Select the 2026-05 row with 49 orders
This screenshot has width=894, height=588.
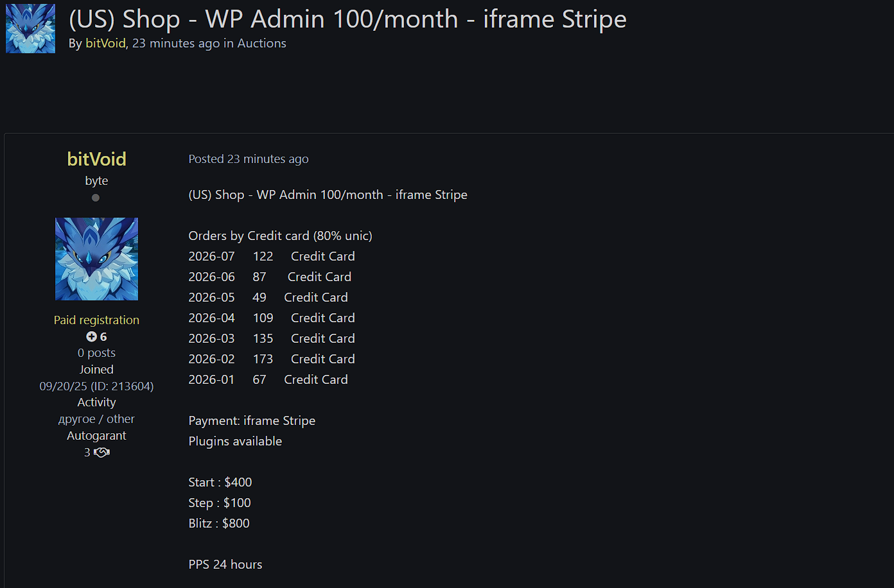pos(268,297)
